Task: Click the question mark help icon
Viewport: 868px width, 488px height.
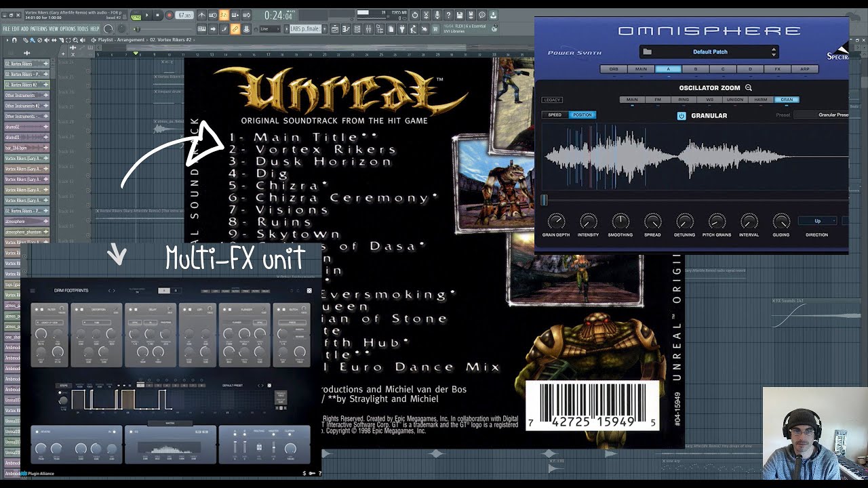Action: pos(448,15)
